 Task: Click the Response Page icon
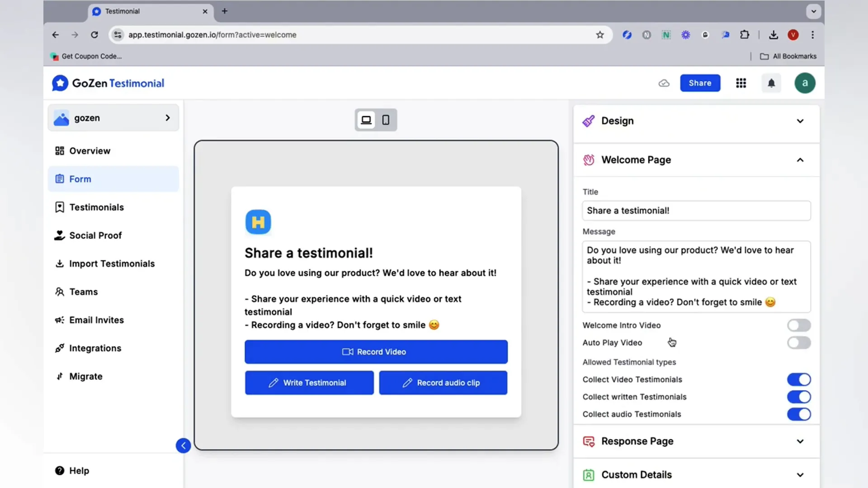pos(589,441)
